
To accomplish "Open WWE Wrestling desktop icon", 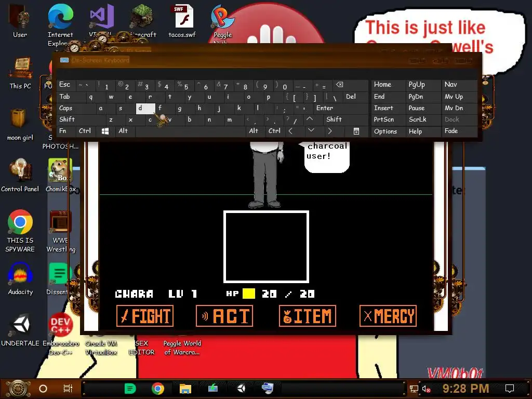I will (60, 231).
